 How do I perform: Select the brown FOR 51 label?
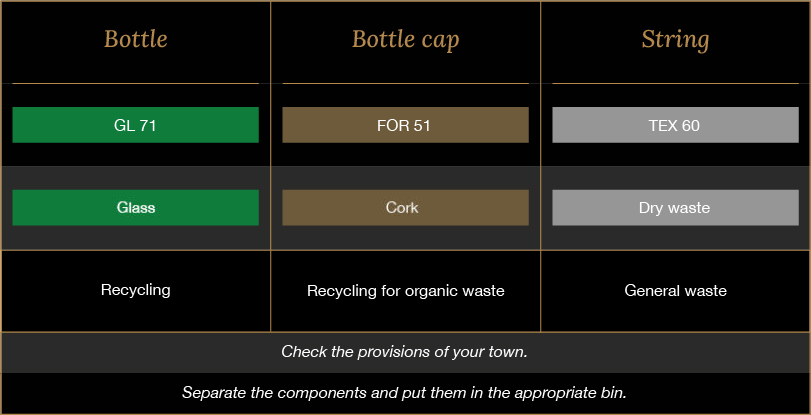click(x=406, y=125)
